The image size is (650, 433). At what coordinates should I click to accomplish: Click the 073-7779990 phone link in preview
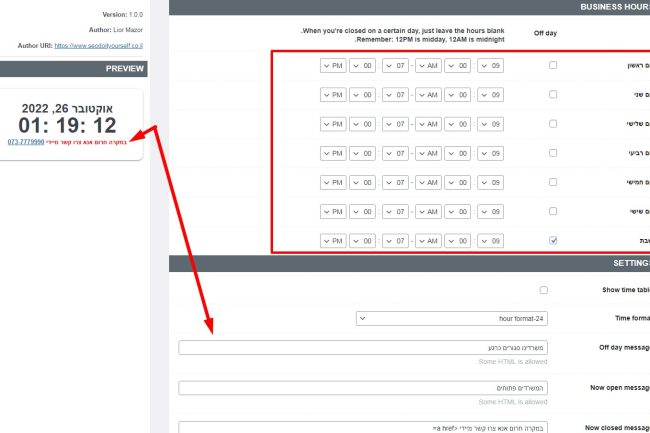[26, 142]
